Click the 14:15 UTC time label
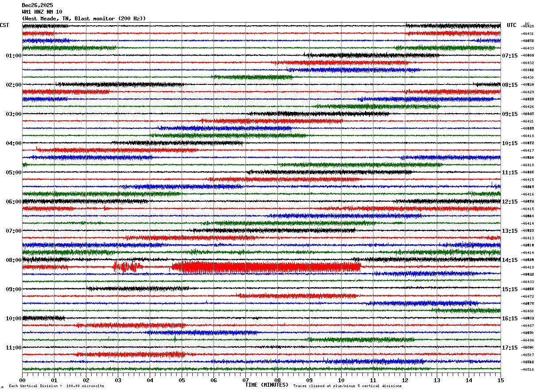 510,260
